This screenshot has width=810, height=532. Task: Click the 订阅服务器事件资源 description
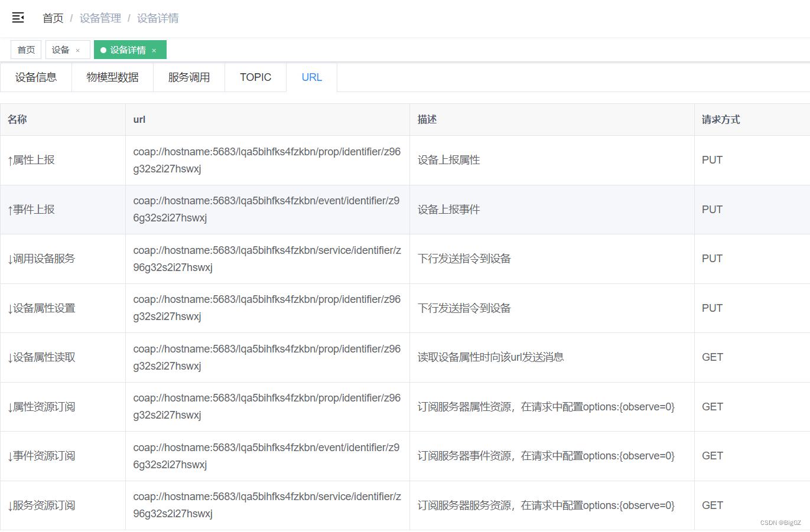tap(546, 456)
